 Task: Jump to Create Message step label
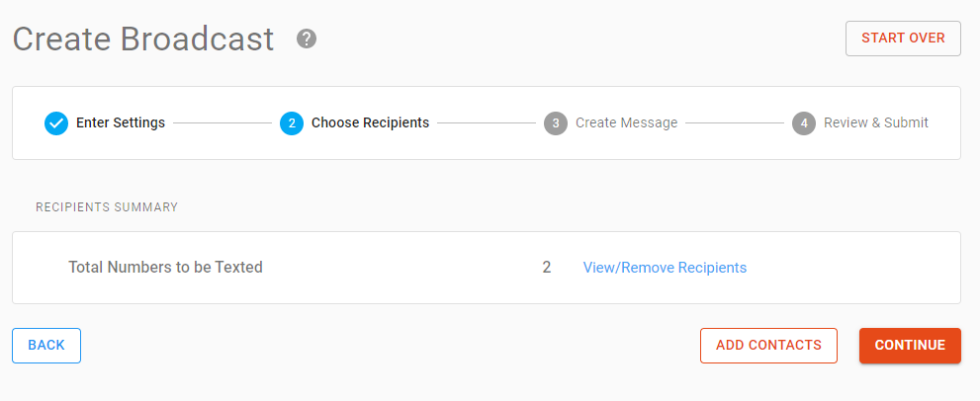click(626, 122)
